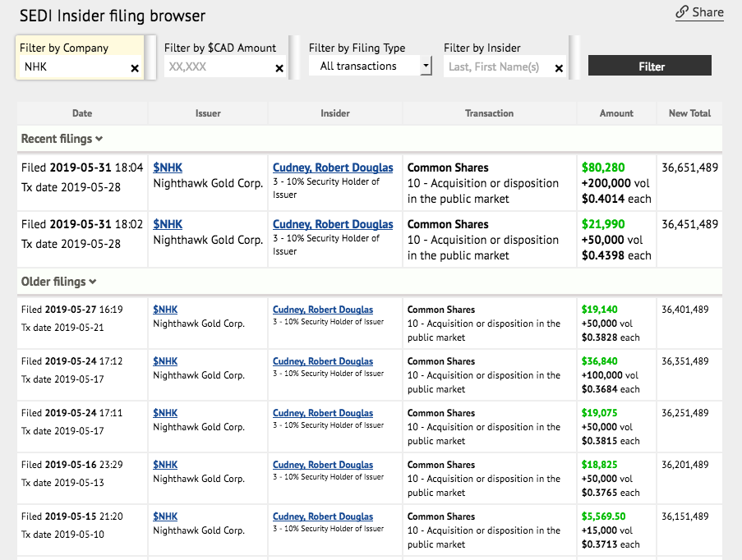Image resolution: width=742 pixels, height=560 pixels.
Task: Type in the Filter by Company field
Action: coord(72,67)
